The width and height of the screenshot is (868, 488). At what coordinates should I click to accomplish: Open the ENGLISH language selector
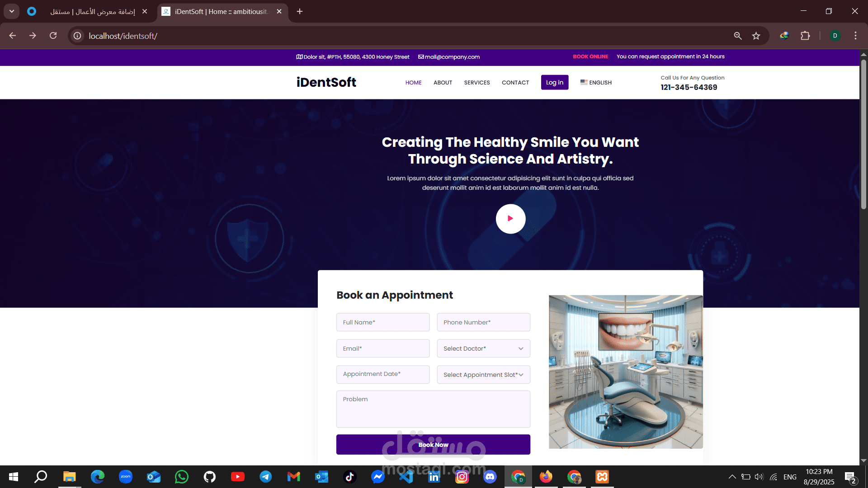point(596,83)
